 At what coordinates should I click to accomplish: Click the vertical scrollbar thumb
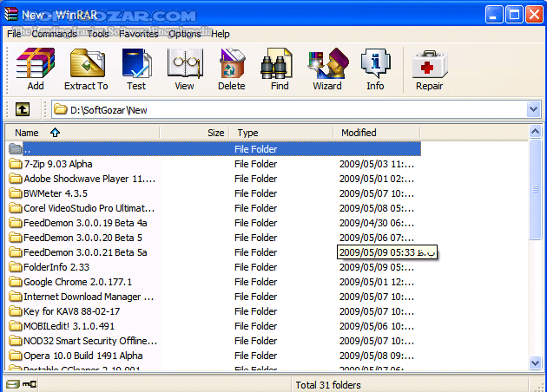535,190
